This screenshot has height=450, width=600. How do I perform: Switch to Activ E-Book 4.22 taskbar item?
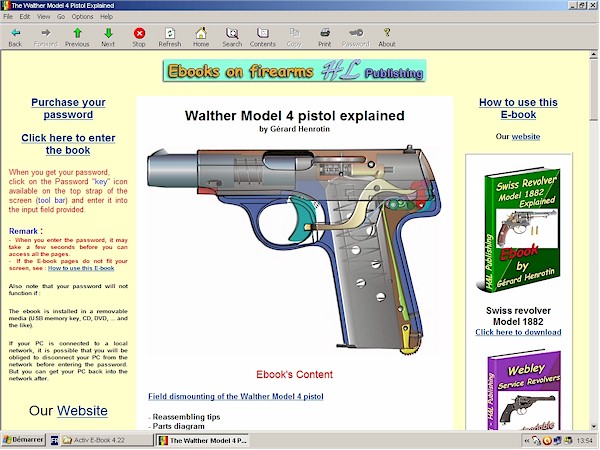click(x=107, y=440)
